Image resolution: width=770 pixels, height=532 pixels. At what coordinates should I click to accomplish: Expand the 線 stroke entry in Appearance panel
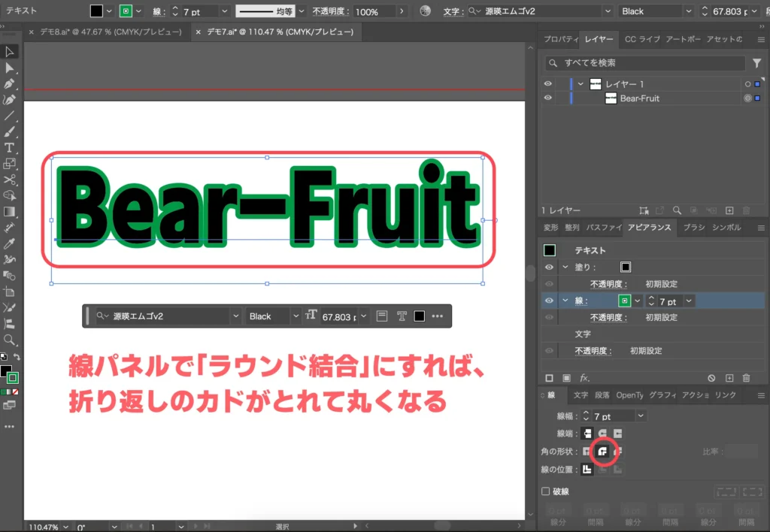[565, 301]
